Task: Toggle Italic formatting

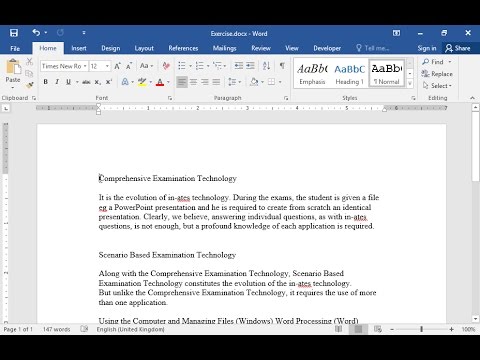Action: 57,82
